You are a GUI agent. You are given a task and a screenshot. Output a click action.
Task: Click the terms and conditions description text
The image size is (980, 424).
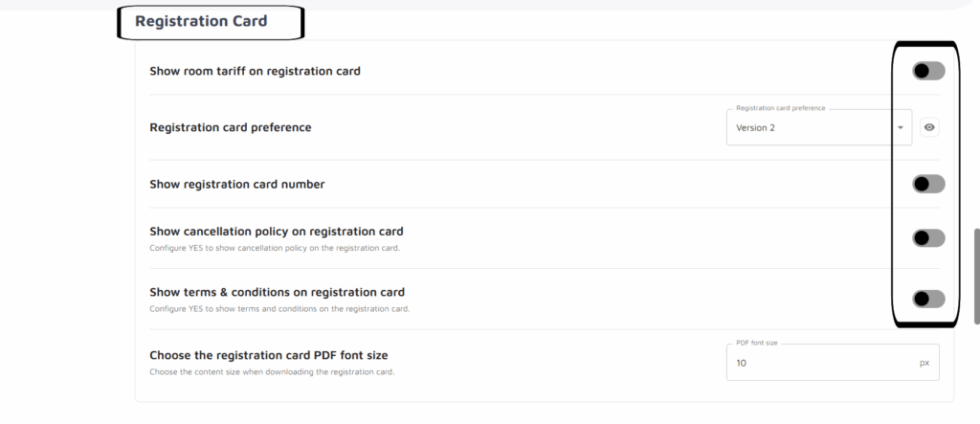279,309
